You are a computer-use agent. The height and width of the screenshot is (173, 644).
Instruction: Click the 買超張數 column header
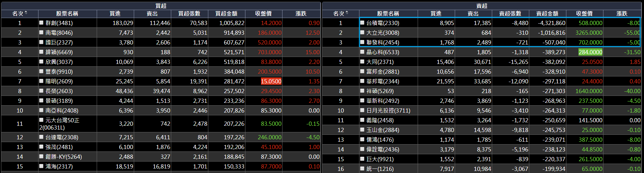point(189,14)
